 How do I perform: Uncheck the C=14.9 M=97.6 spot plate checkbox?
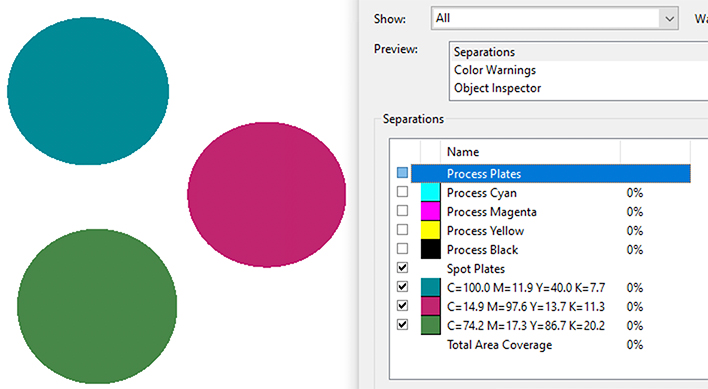(x=402, y=306)
